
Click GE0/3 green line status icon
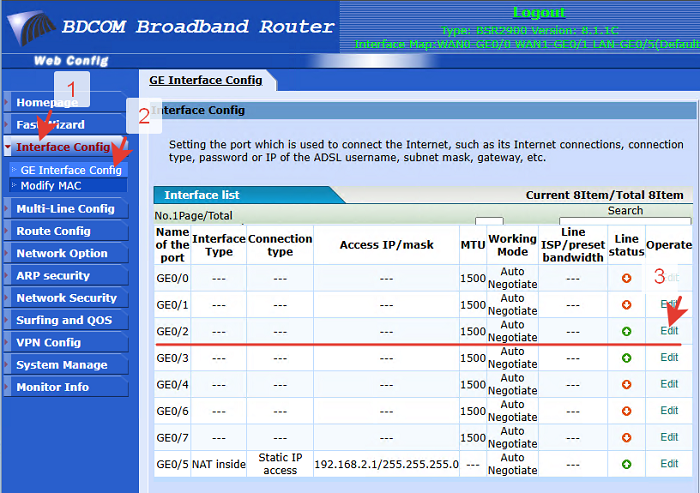(626, 358)
